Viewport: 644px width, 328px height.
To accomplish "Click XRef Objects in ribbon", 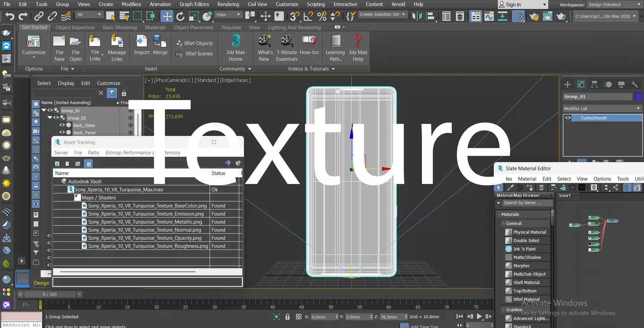I will [x=195, y=43].
